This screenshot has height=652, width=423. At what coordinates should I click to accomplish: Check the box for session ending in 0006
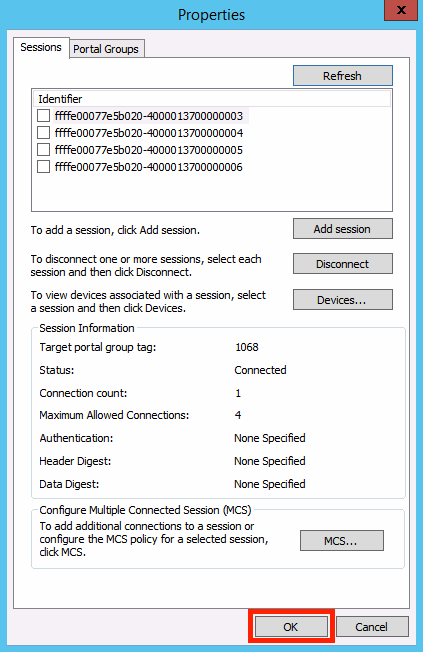click(x=44, y=167)
